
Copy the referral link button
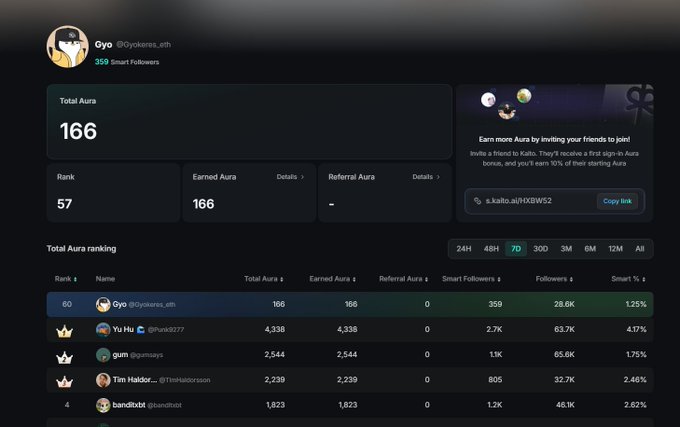(x=617, y=201)
